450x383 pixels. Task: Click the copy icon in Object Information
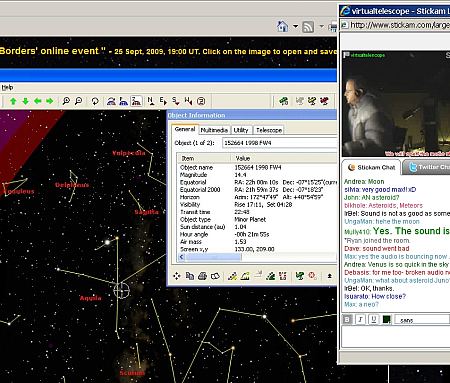190,276
